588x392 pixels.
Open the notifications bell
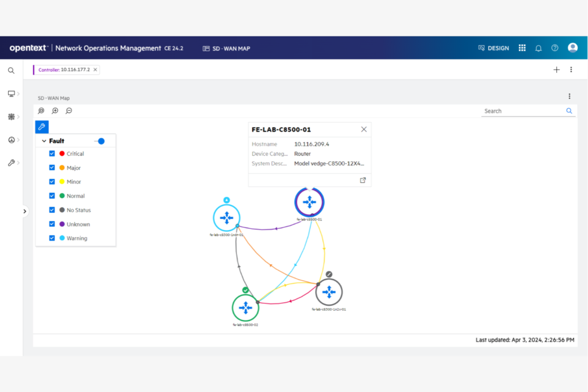[538, 48]
